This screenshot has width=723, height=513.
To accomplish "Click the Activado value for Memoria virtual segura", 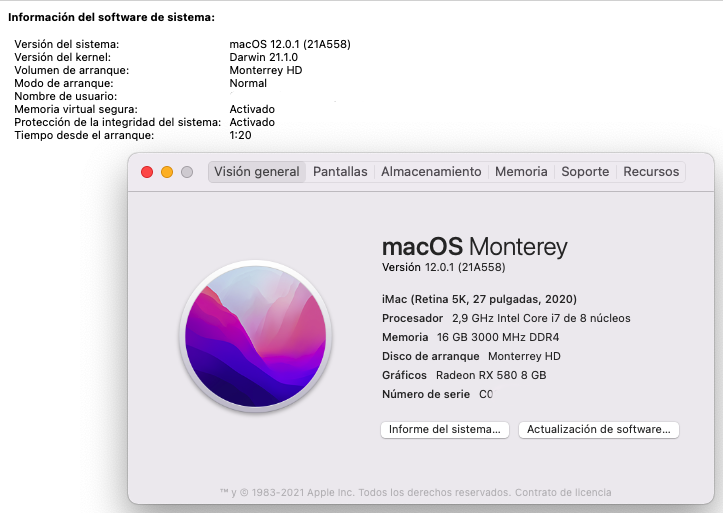I will [x=252, y=109].
